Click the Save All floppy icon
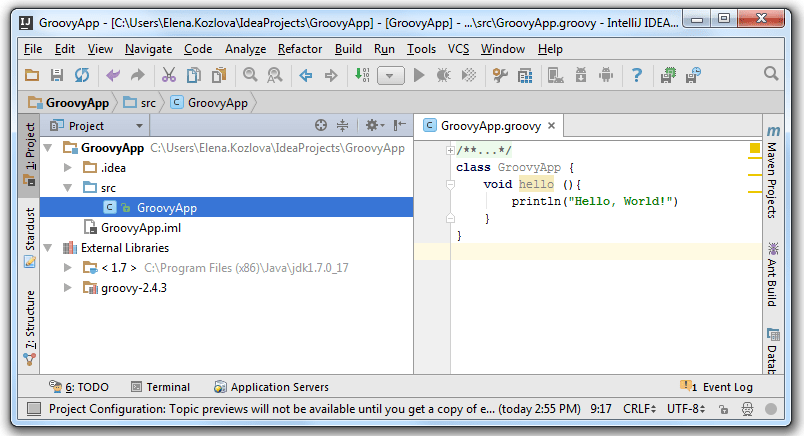804x436 pixels. [57, 75]
